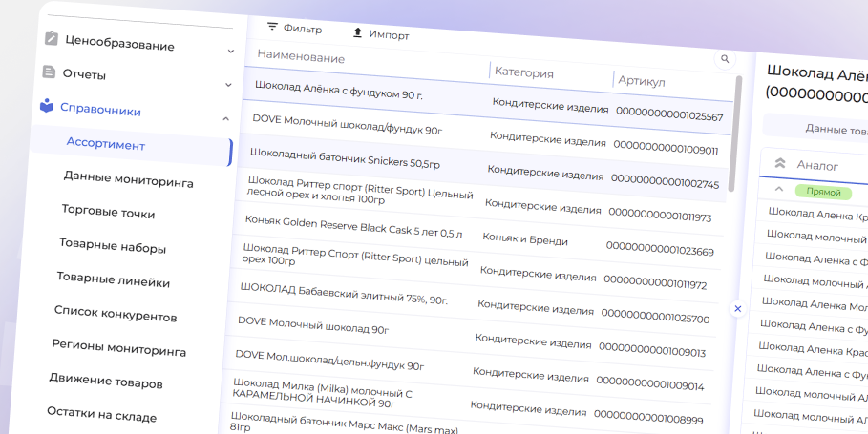Select Торговые точки menu item
The width and height of the screenshot is (868, 434).
tap(108, 213)
